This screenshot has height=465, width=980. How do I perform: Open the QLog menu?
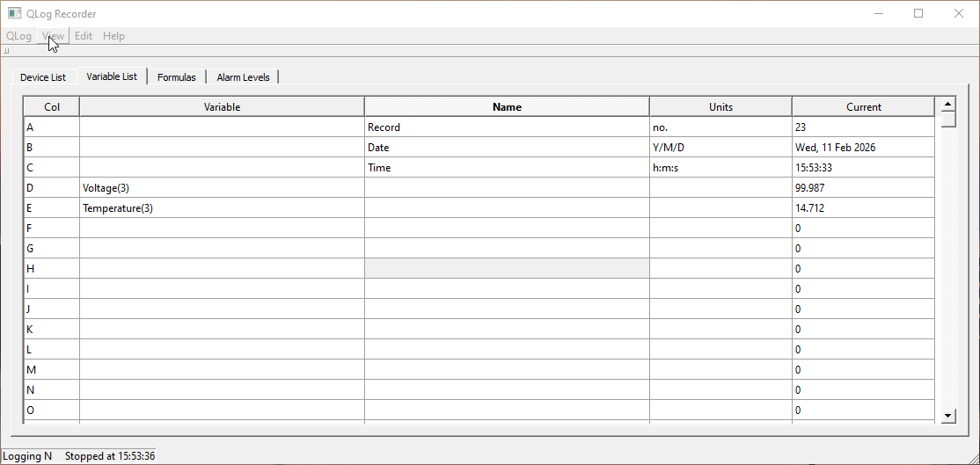coord(18,36)
